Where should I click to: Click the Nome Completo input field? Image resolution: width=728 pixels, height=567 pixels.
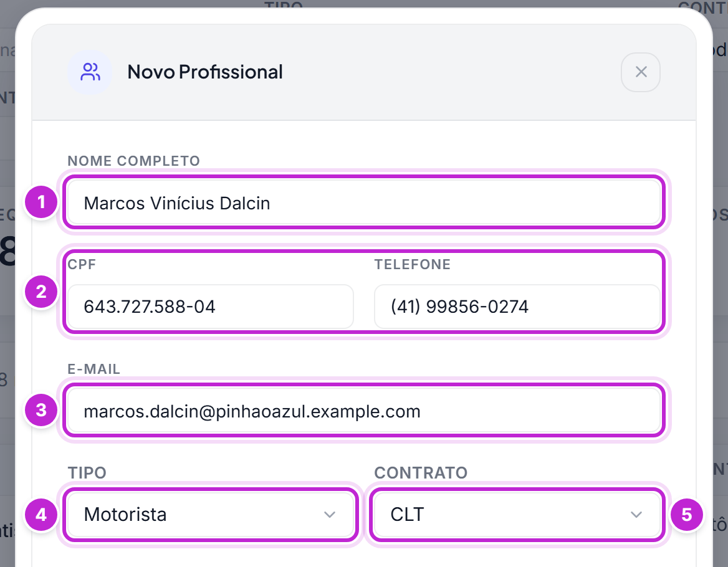(x=364, y=202)
